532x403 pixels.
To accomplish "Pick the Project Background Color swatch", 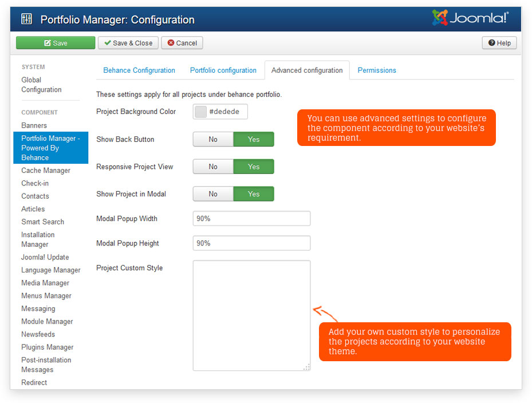I will point(200,112).
